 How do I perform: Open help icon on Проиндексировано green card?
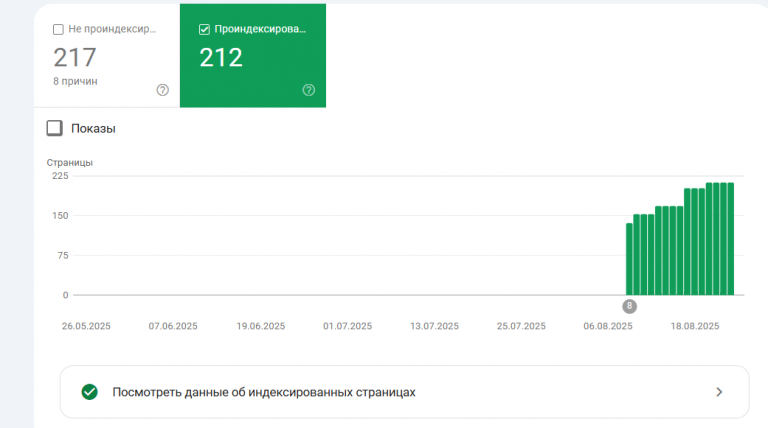pos(309,90)
